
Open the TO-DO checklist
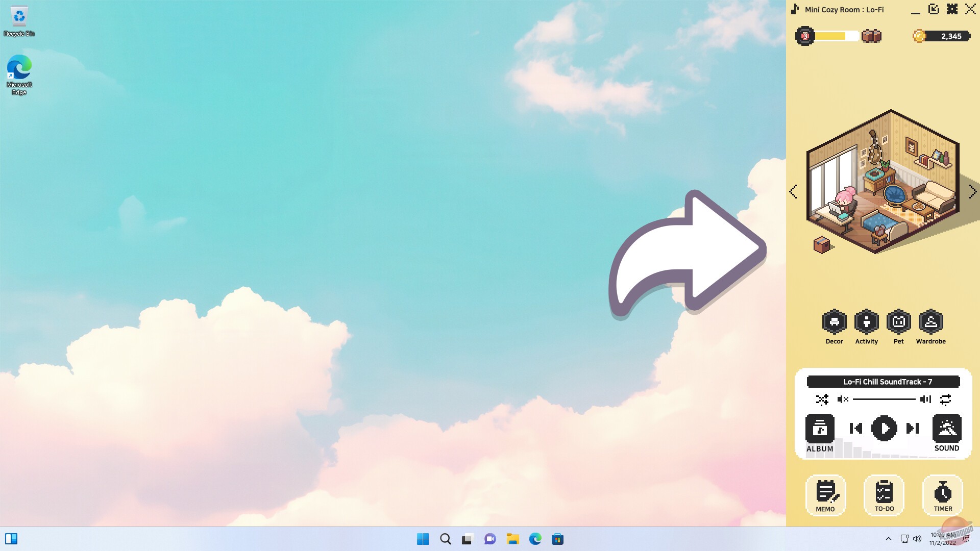[884, 495]
